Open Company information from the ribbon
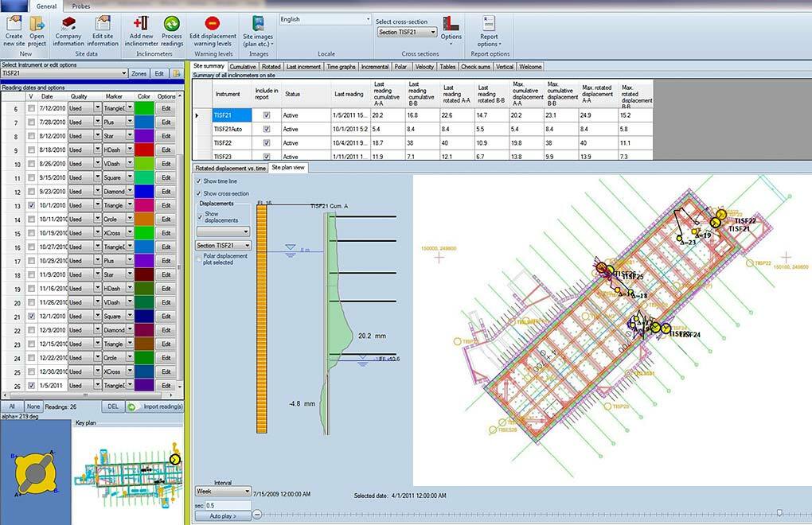812x525 pixels. [x=68, y=24]
